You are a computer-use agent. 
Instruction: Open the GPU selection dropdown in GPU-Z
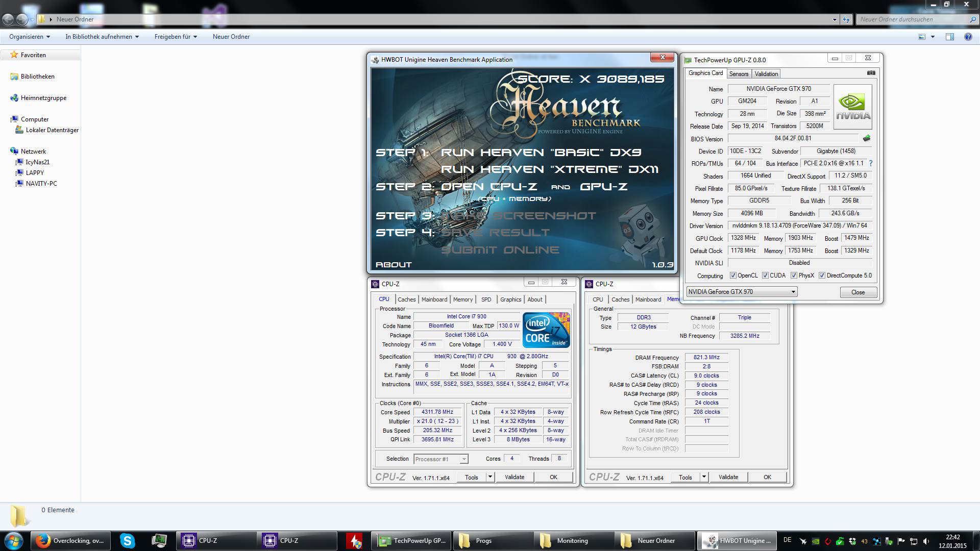[742, 292]
